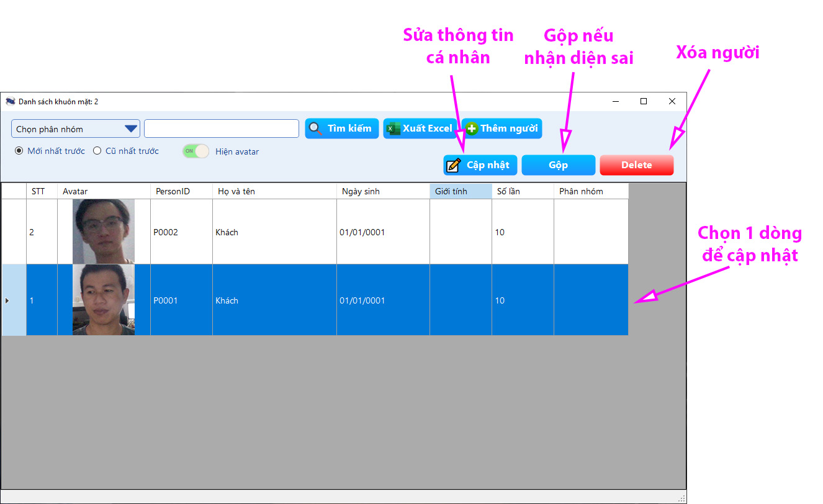
Task: Click the search text input field
Action: [x=222, y=128]
